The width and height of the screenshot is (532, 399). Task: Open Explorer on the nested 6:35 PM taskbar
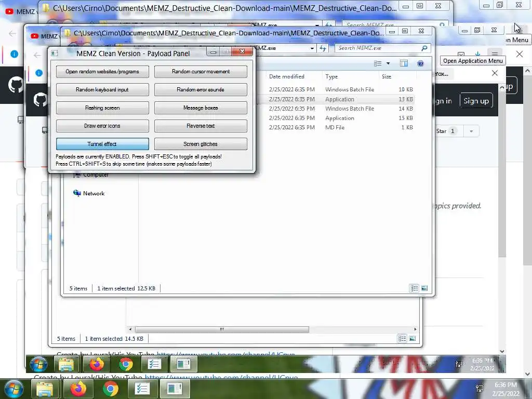[x=66, y=365]
